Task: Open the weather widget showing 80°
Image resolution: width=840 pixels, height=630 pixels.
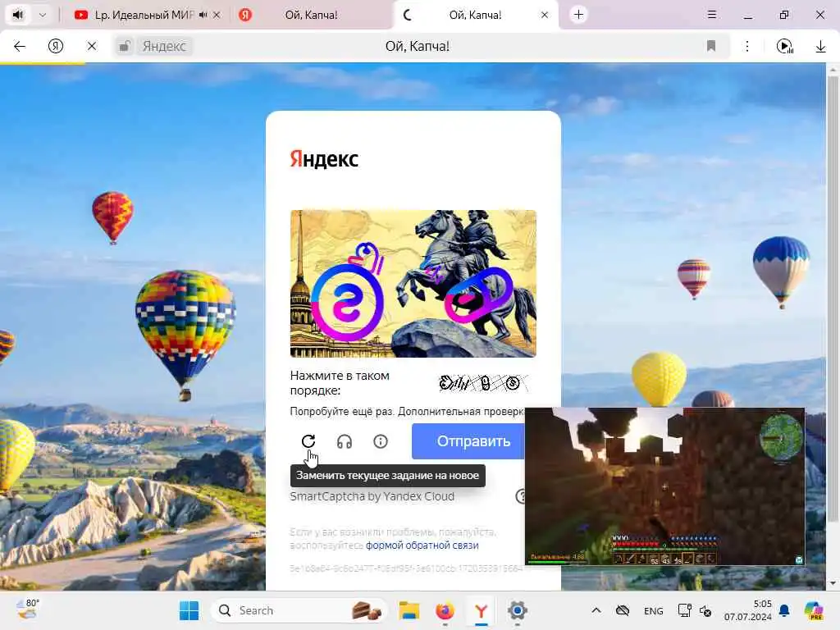Action: (x=27, y=609)
